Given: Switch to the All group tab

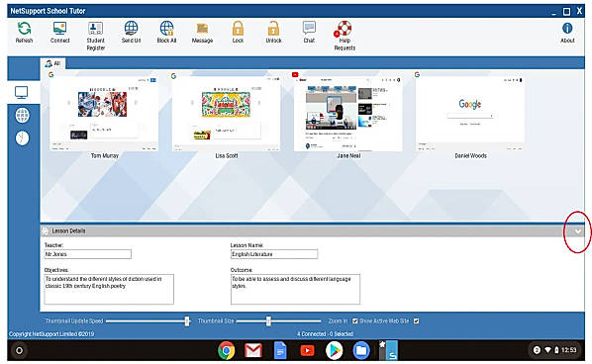Looking at the screenshot, I should pyautogui.click(x=52, y=63).
